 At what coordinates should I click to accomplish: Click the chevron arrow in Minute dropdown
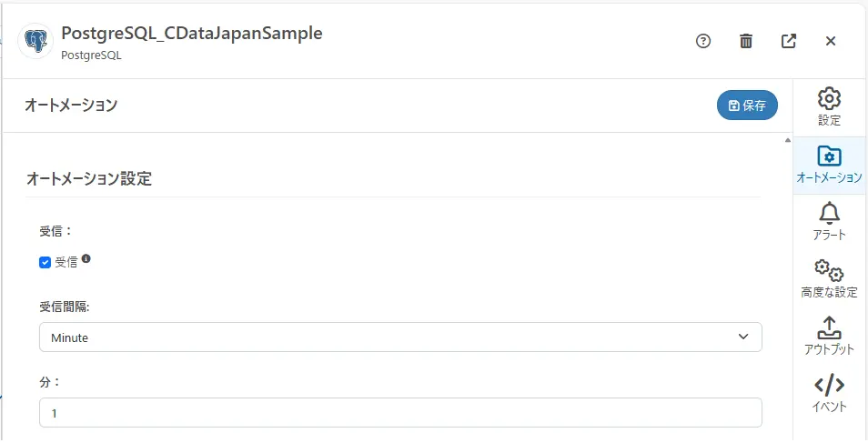click(743, 337)
